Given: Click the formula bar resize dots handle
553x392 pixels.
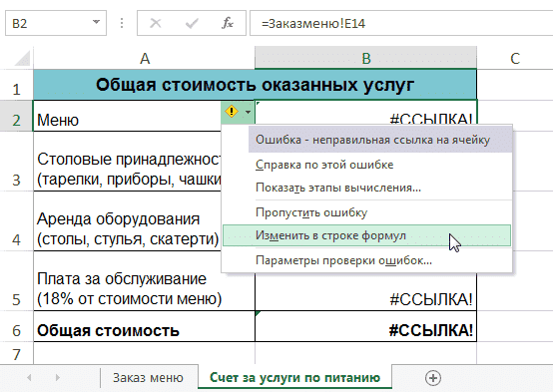Looking at the screenshot, I should (x=122, y=23).
